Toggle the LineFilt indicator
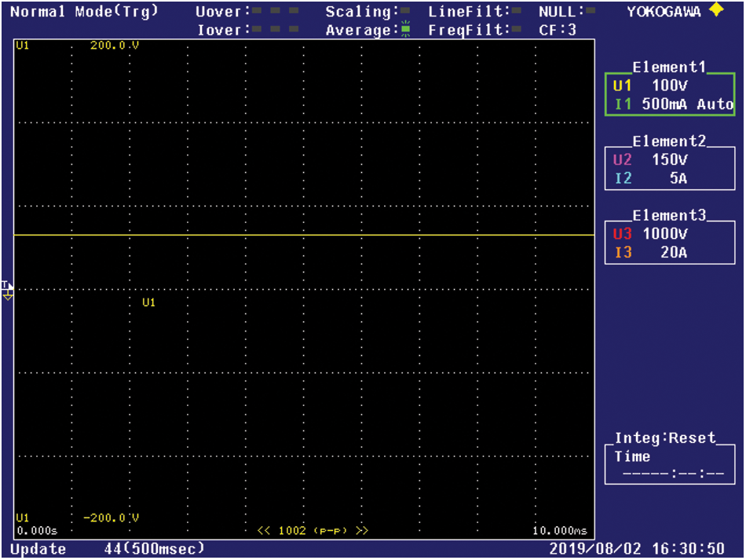Screen dimensions: 746x560 tap(518, 12)
